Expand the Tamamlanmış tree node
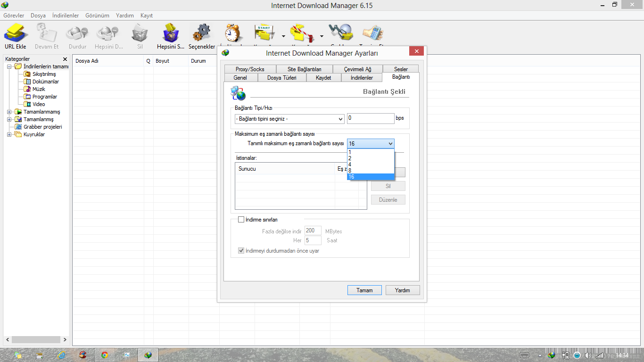This screenshot has height=362, width=644. coord(10,119)
